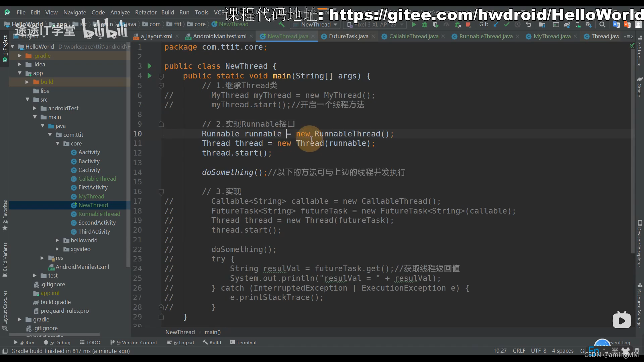
Task: Click the Git Update Project arrow
Action: pos(496,24)
